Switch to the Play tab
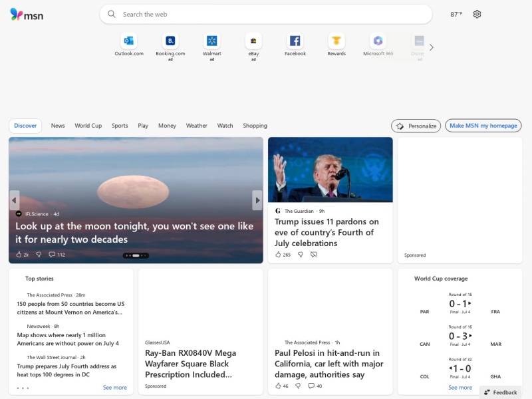Image resolution: width=532 pixels, height=399 pixels. pos(143,126)
